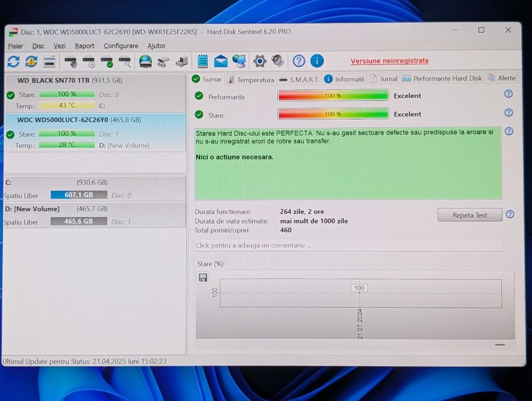Click the Ultimul Update status bar text
The width and height of the screenshot is (532, 401).
(84, 361)
